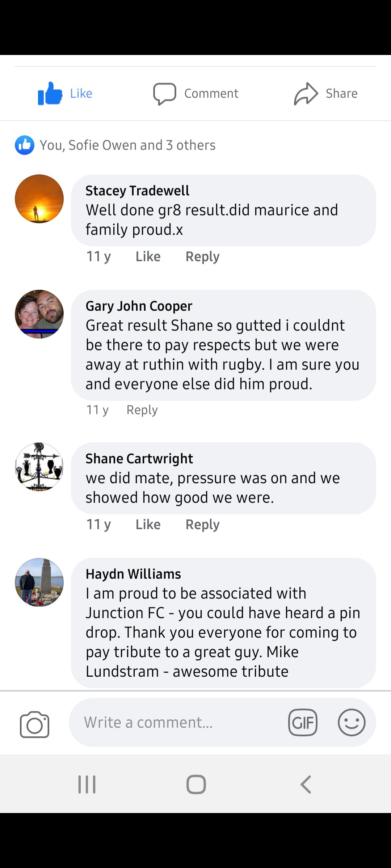Tap the Android home navigation button
This screenshot has height=868, width=391.
click(x=196, y=784)
